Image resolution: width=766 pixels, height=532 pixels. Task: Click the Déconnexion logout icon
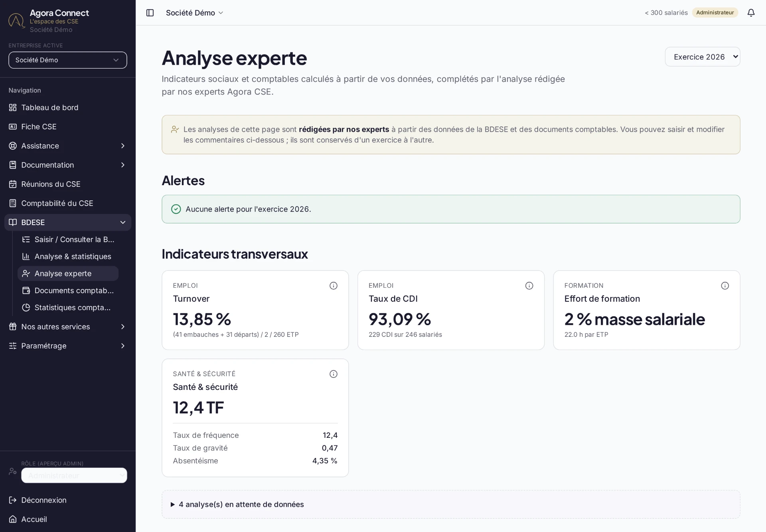[13, 500]
